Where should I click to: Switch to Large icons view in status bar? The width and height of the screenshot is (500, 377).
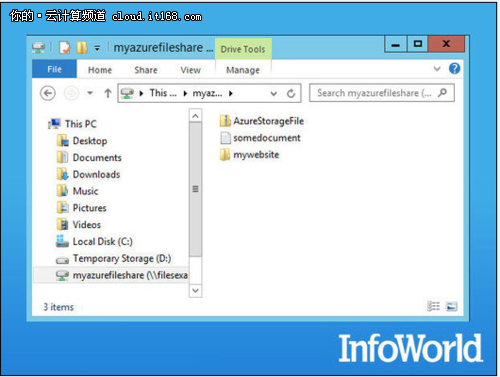tap(452, 306)
